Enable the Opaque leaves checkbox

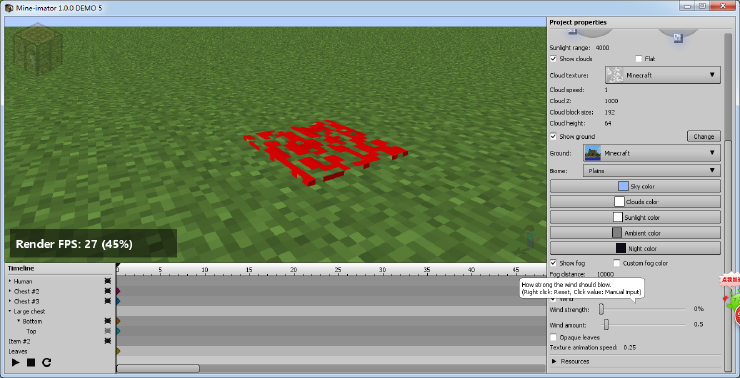coord(553,337)
